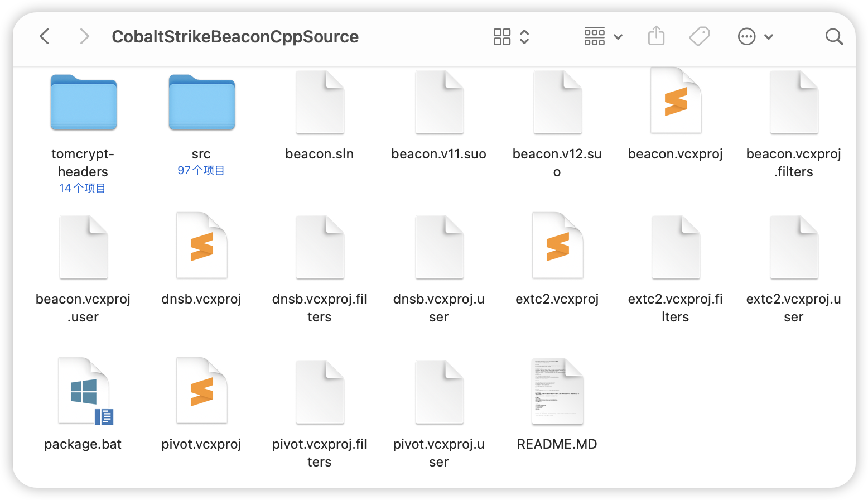Click the pivot.vcxproj file name label
This screenshot has width=868, height=500.
(201, 444)
